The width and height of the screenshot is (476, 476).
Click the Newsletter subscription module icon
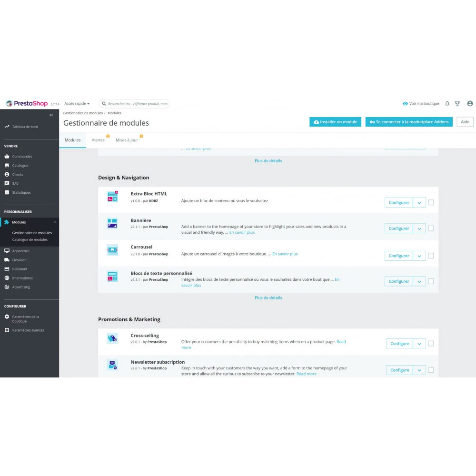tap(112, 365)
